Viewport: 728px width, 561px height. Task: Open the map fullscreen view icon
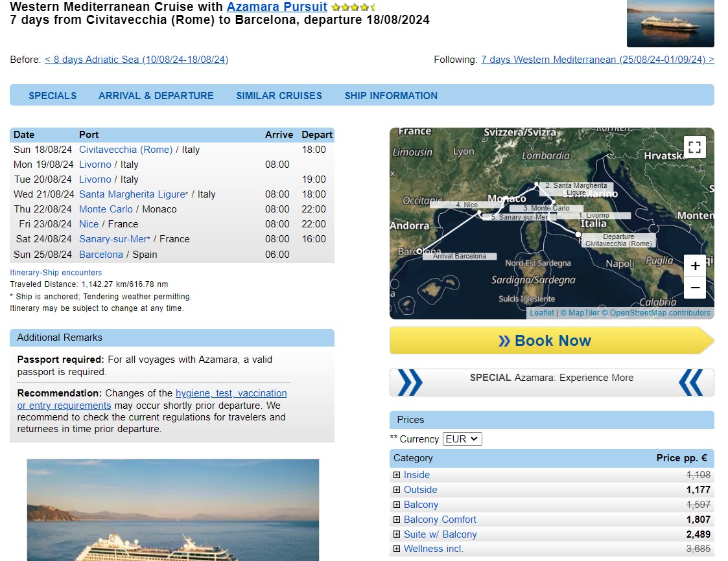click(694, 147)
